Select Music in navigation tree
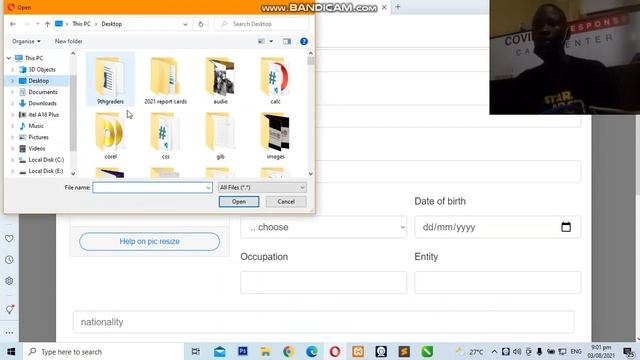Screen dimensions: 640x360 coord(36,126)
